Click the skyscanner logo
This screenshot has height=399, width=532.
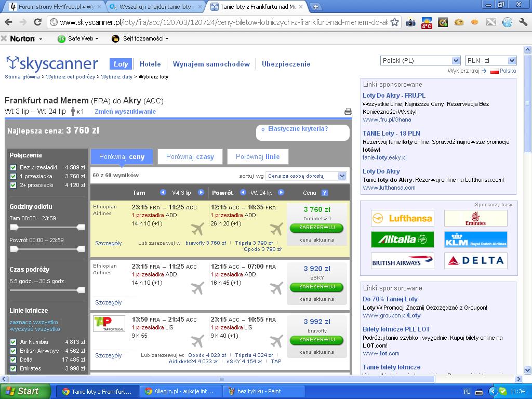[x=52, y=63]
